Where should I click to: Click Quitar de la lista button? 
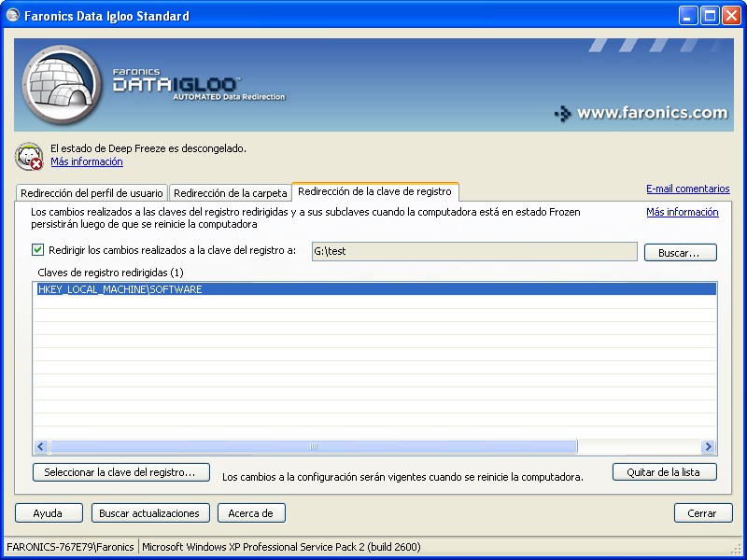664,472
